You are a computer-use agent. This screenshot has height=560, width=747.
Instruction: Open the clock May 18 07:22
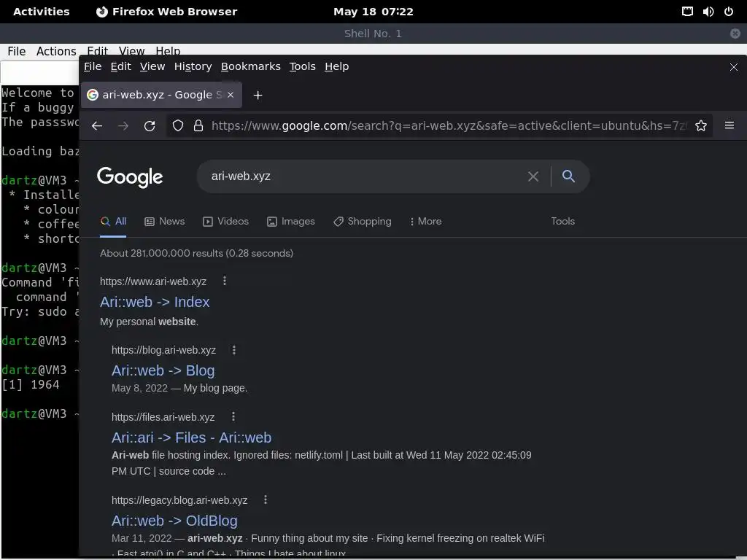click(x=373, y=12)
